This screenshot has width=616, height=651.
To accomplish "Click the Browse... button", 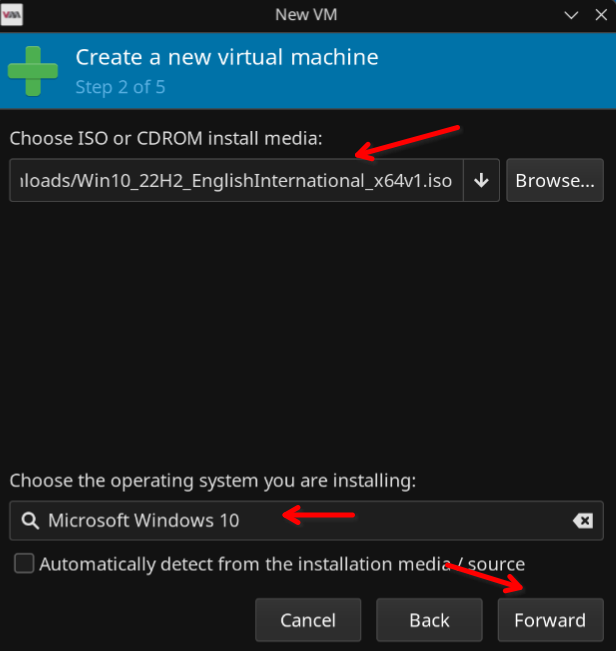I will tap(555, 180).
